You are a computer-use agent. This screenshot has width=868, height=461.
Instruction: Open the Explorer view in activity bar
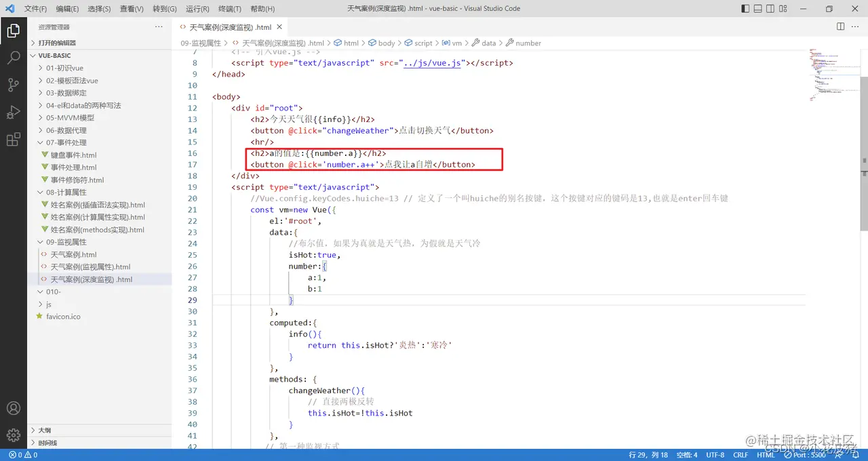13,31
